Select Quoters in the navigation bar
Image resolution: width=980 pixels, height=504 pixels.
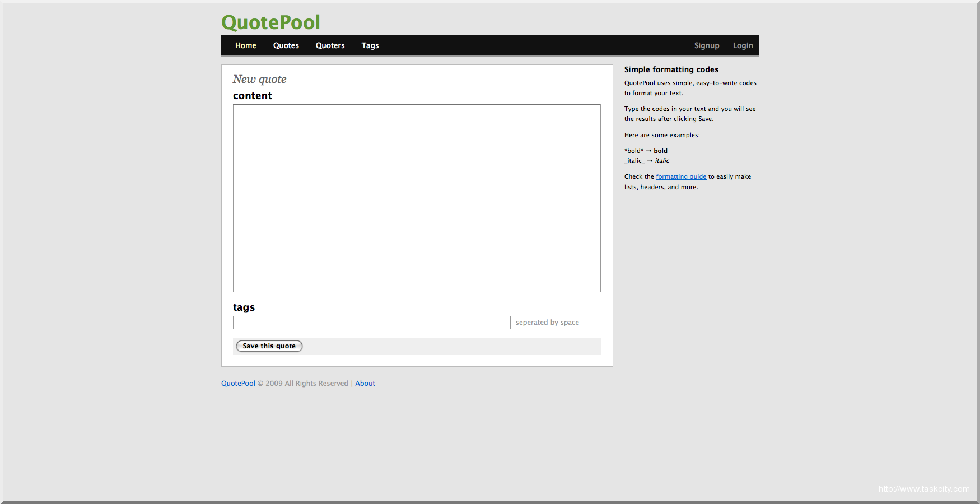(x=330, y=45)
